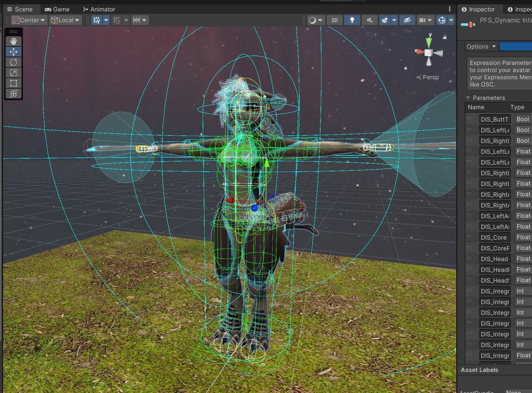Click the DIS_ButtT parameter name field
This screenshot has width=532, height=393.
pyautogui.click(x=495, y=119)
